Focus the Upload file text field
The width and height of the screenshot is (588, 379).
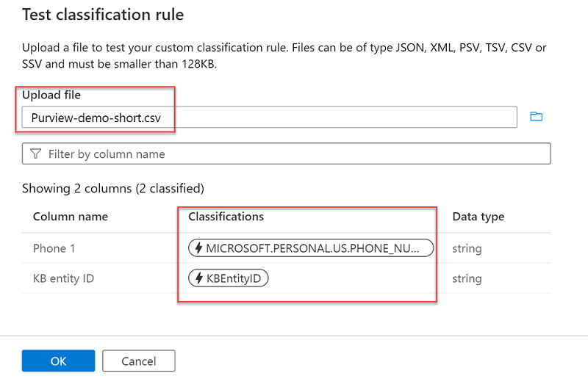tap(269, 117)
